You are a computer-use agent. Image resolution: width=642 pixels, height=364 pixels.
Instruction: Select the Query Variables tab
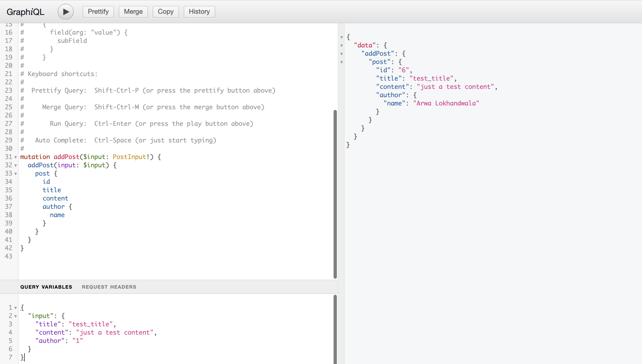point(46,287)
